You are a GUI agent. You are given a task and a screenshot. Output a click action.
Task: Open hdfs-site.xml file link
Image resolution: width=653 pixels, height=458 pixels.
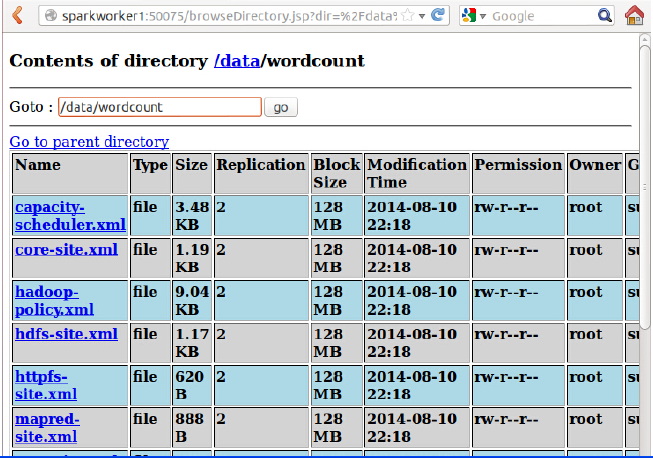66,334
